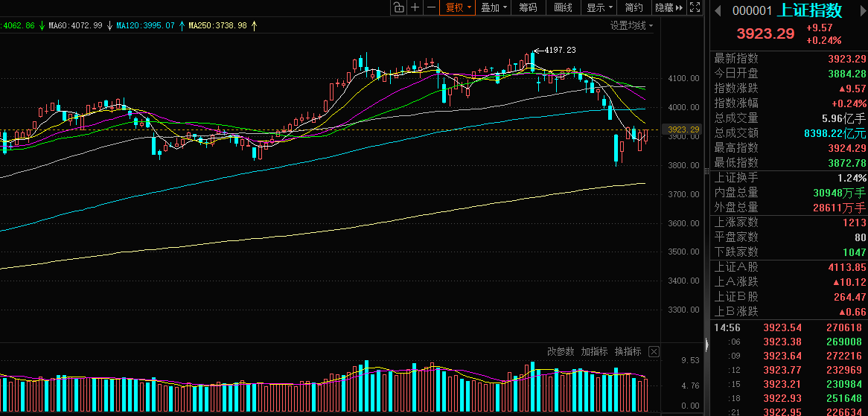Click 换指标 to change indicator

click(x=628, y=351)
